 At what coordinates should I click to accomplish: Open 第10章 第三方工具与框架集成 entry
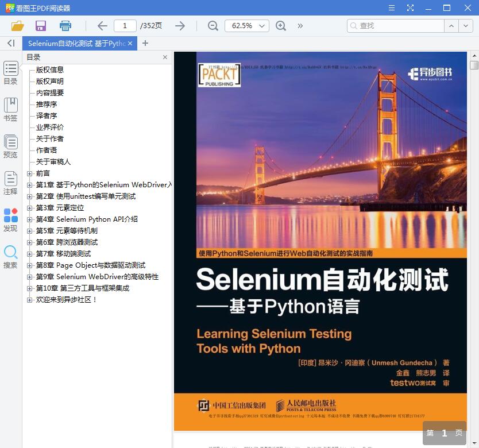(x=83, y=288)
